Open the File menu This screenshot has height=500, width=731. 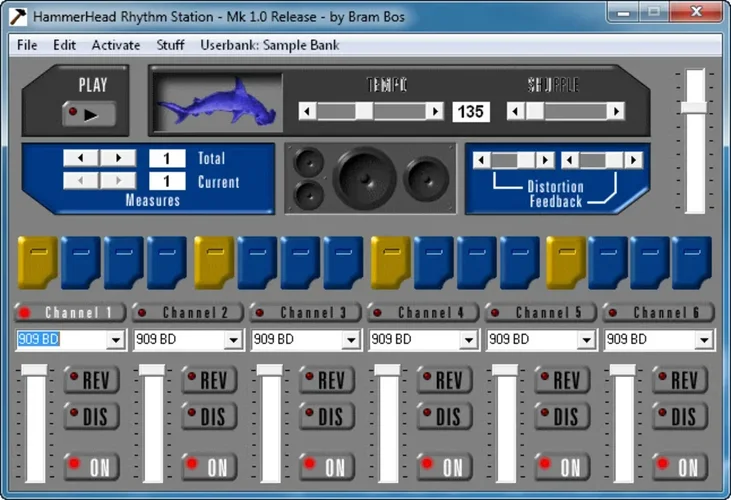[x=27, y=45]
